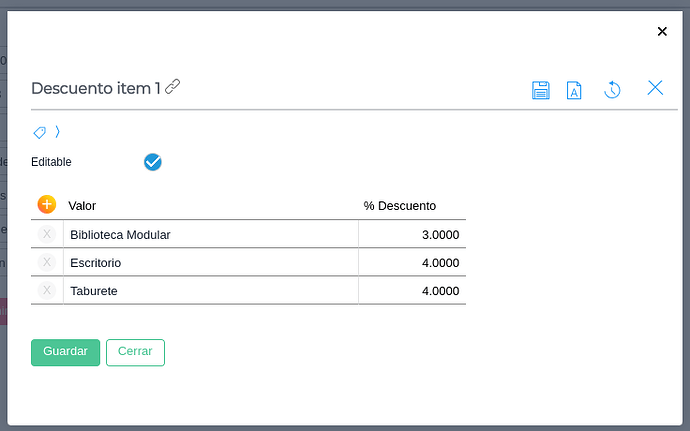Toggle the Editable checkbox

(153, 162)
